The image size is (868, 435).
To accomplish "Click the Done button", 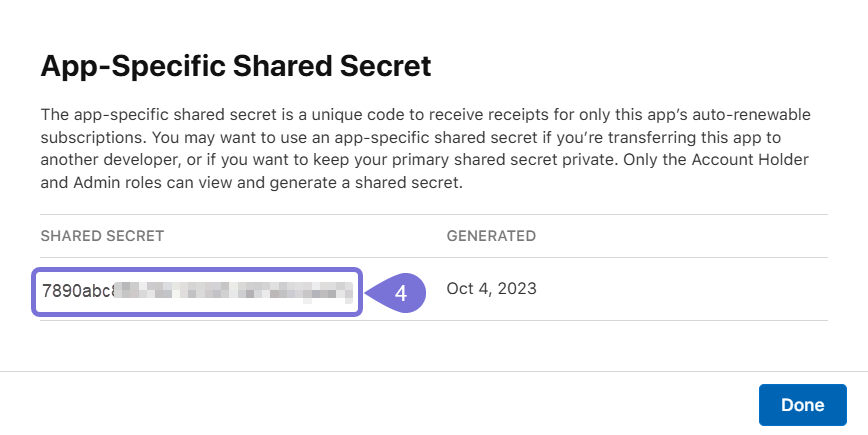I will click(x=802, y=405).
